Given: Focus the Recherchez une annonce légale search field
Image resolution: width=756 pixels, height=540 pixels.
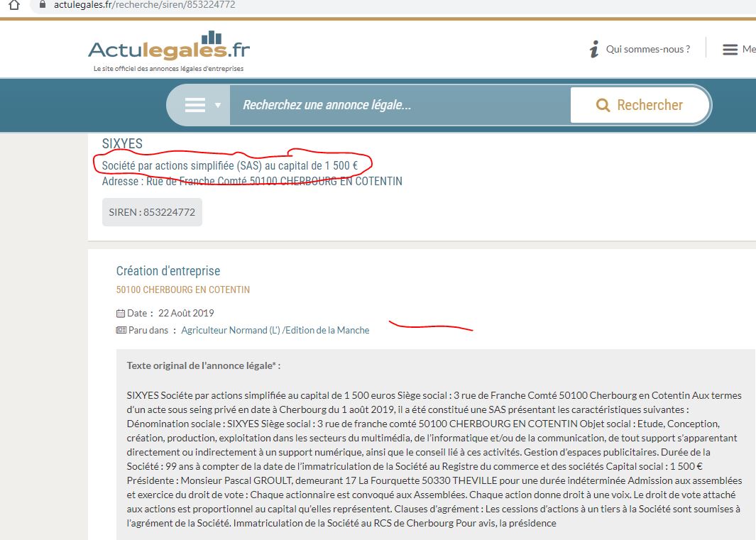Looking at the screenshot, I should pyautogui.click(x=400, y=105).
